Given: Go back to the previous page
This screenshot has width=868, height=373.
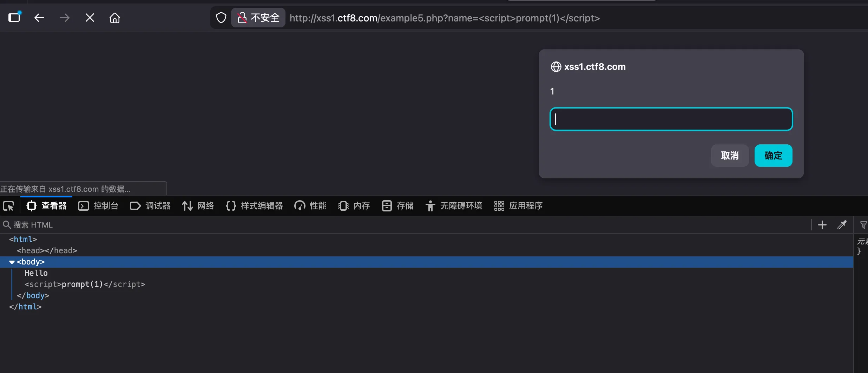Looking at the screenshot, I should coord(39,18).
